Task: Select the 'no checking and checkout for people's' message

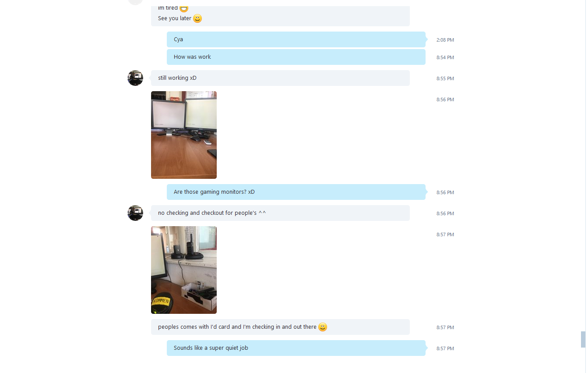Action: tap(280, 213)
